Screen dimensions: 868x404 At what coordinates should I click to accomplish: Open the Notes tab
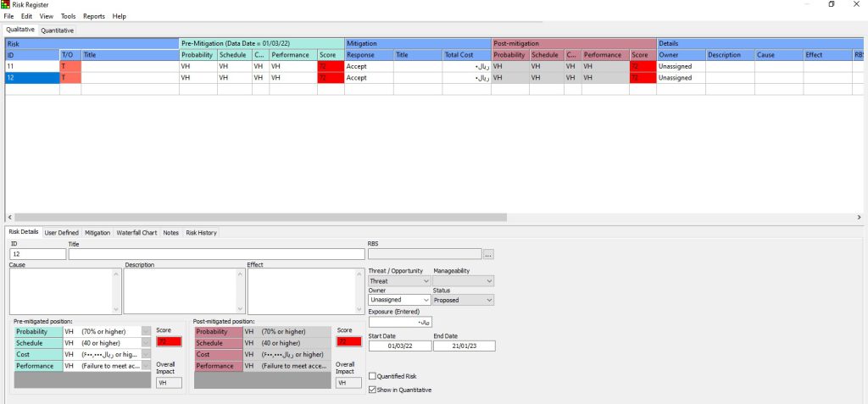pos(171,233)
